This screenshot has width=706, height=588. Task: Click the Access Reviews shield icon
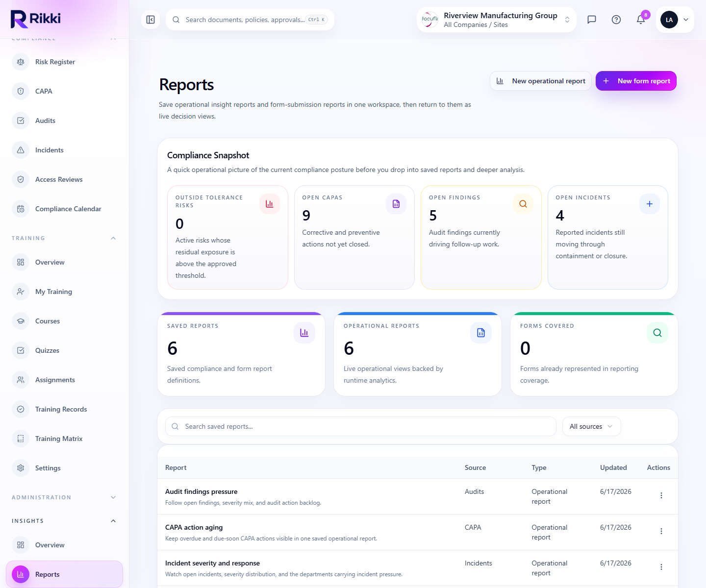21,179
